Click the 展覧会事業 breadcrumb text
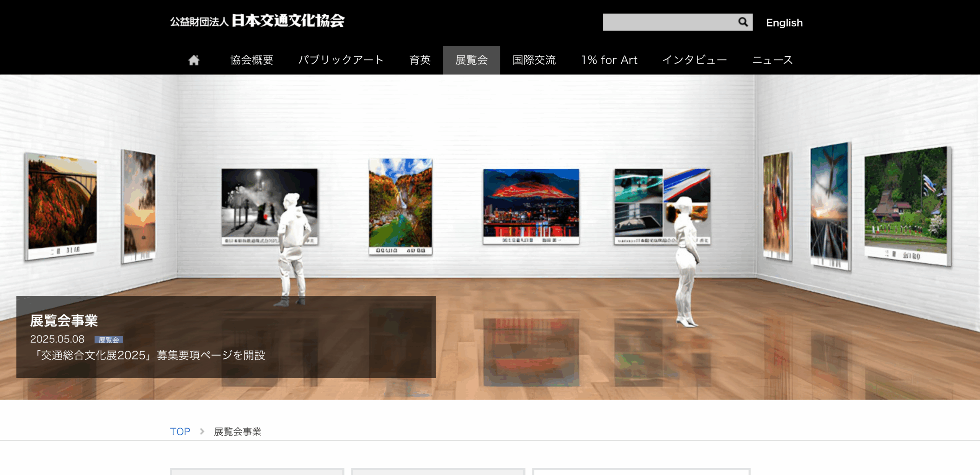The image size is (980, 475). coord(237,432)
